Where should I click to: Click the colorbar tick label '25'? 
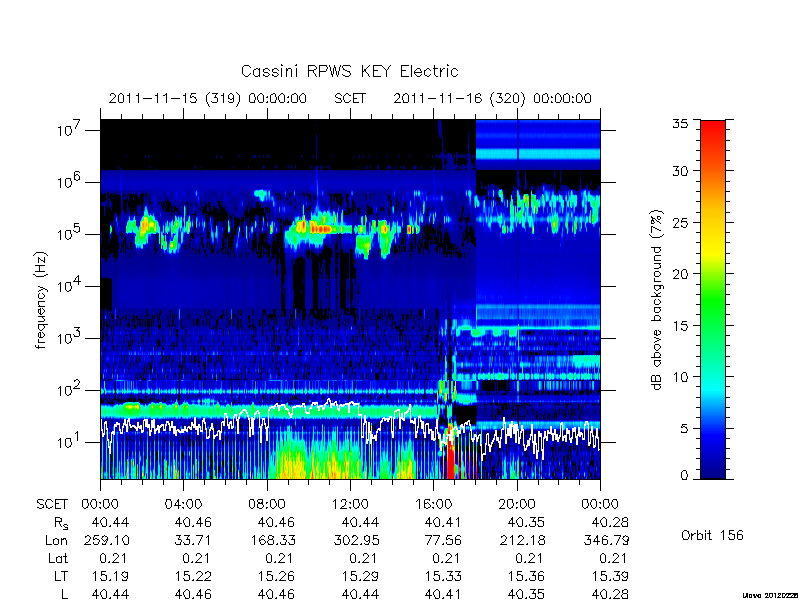(681, 222)
